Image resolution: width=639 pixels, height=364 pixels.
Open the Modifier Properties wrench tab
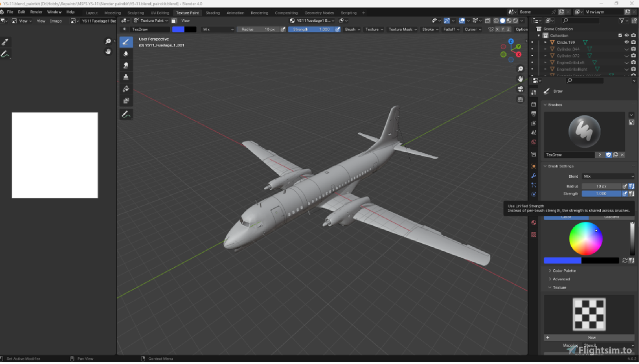[533, 176]
